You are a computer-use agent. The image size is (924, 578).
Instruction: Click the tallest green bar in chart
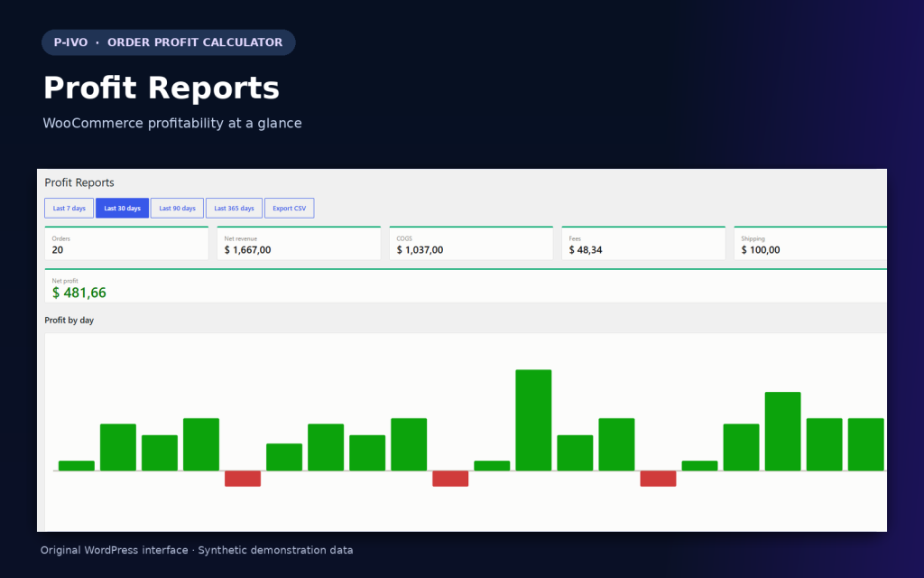coord(533,420)
